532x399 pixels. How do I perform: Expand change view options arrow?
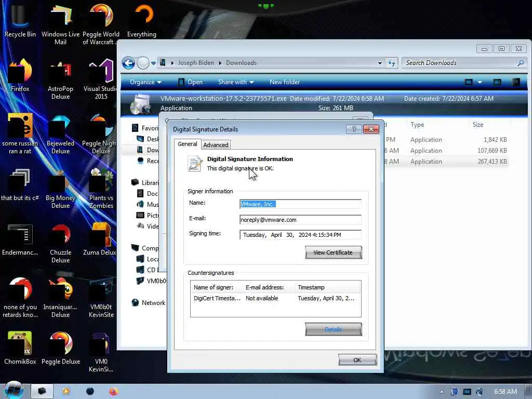point(480,82)
